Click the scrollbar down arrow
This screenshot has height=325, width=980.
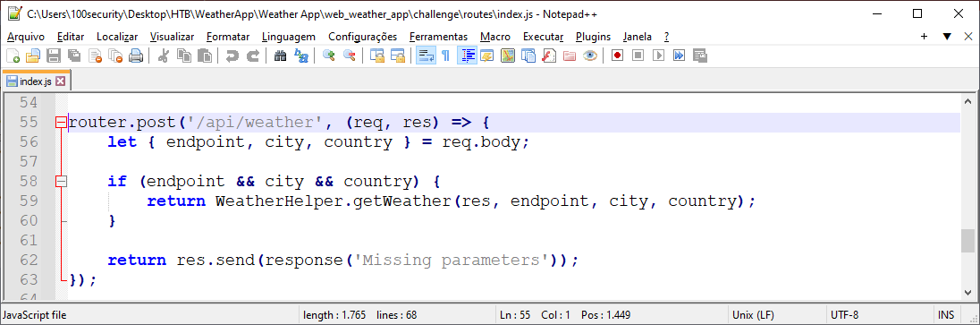(x=967, y=293)
